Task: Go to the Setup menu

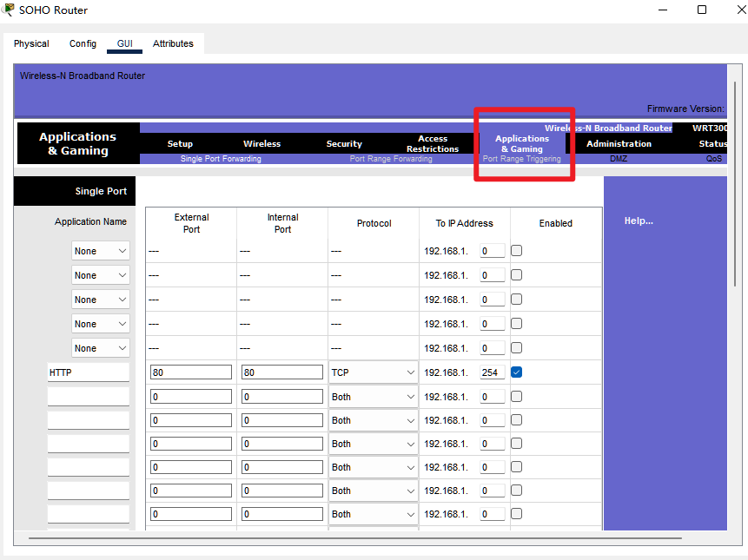Action: (180, 143)
